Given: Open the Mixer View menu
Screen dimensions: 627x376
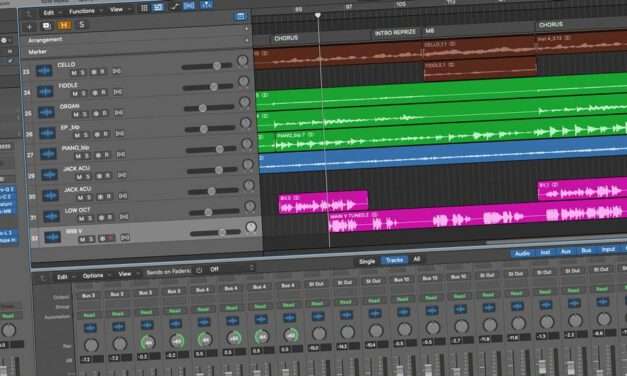Looking at the screenshot, I should [125, 274].
